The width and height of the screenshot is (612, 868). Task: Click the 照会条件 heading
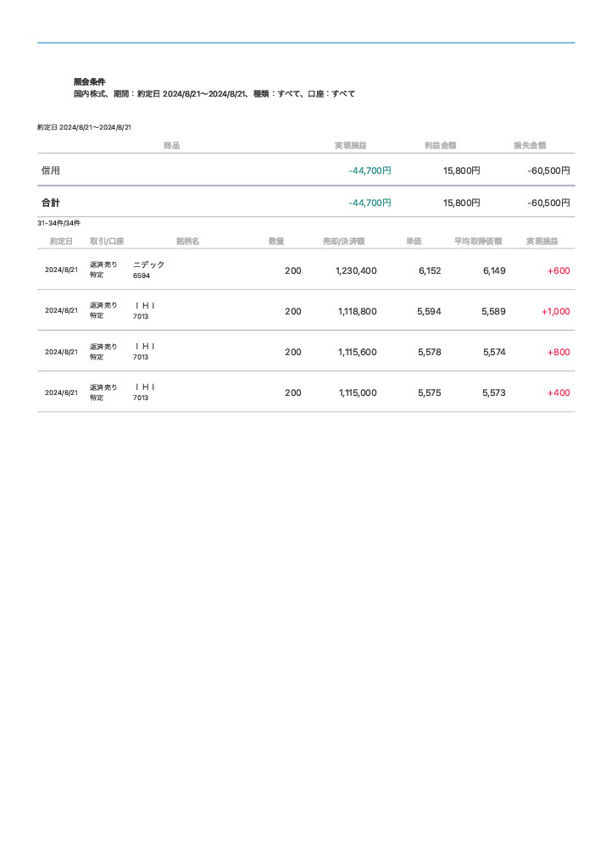89,81
